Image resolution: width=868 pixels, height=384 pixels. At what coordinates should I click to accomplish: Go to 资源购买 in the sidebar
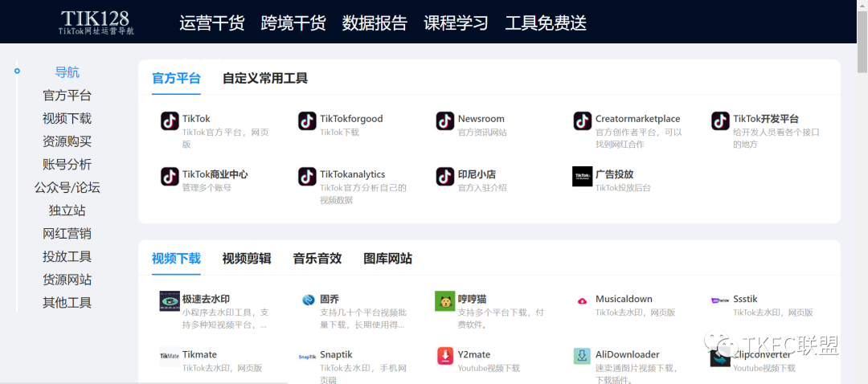[x=67, y=141]
